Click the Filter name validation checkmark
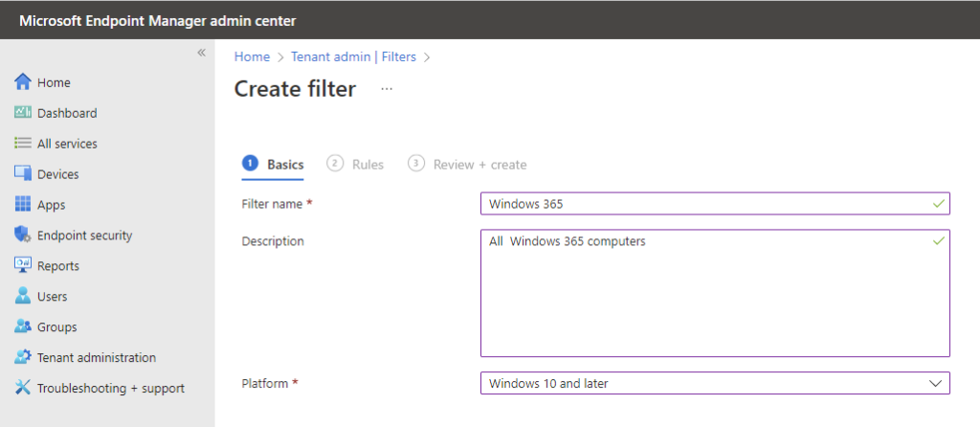The height and width of the screenshot is (427, 980). point(938,204)
